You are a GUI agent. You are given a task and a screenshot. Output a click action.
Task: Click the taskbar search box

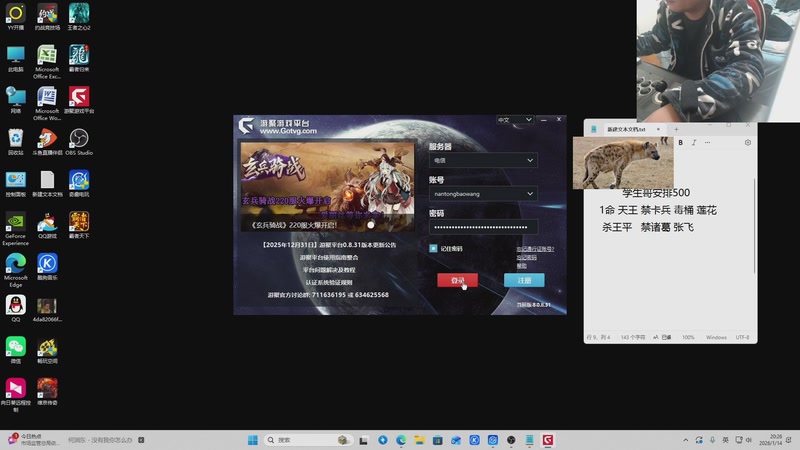click(308, 440)
